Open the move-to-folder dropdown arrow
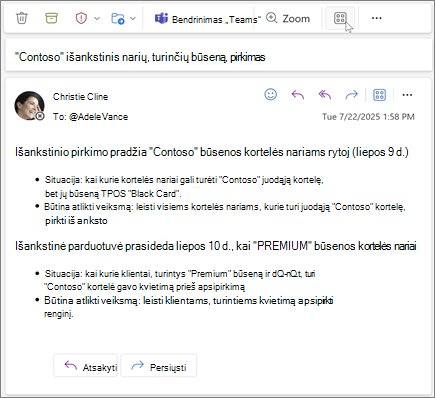The width and height of the screenshot is (435, 398). pyautogui.click(x=133, y=18)
